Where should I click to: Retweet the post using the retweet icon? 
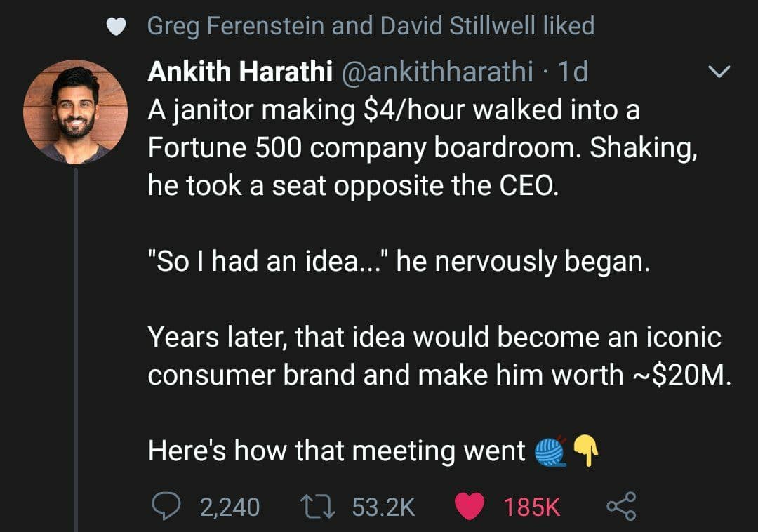(x=317, y=507)
